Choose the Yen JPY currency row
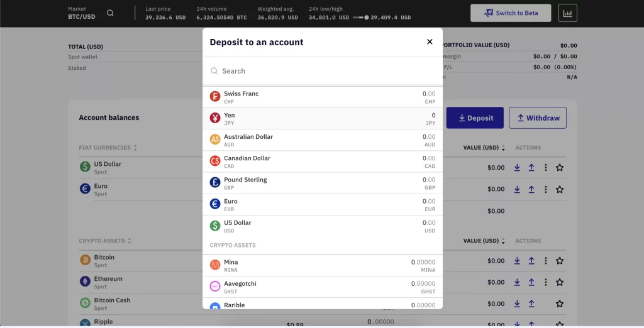This screenshot has width=644, height=328. (322, 119)
